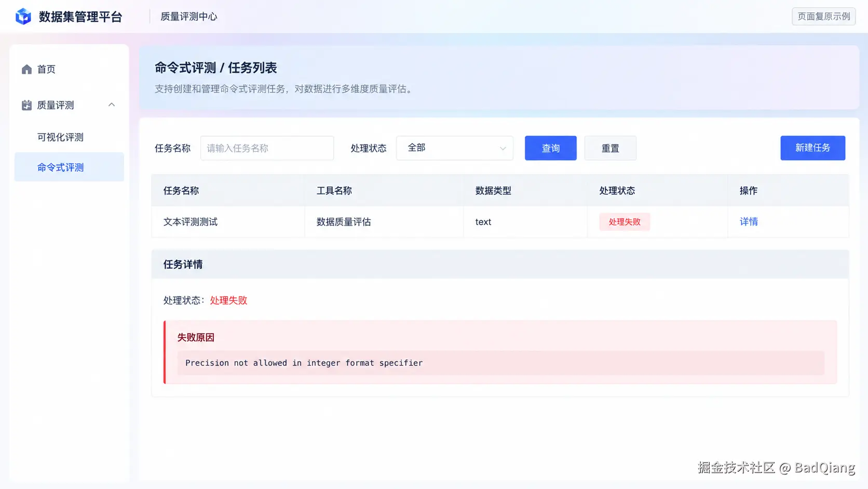Click the red 处理失败 text in details
868x489 pixels.
coord(228,300)
